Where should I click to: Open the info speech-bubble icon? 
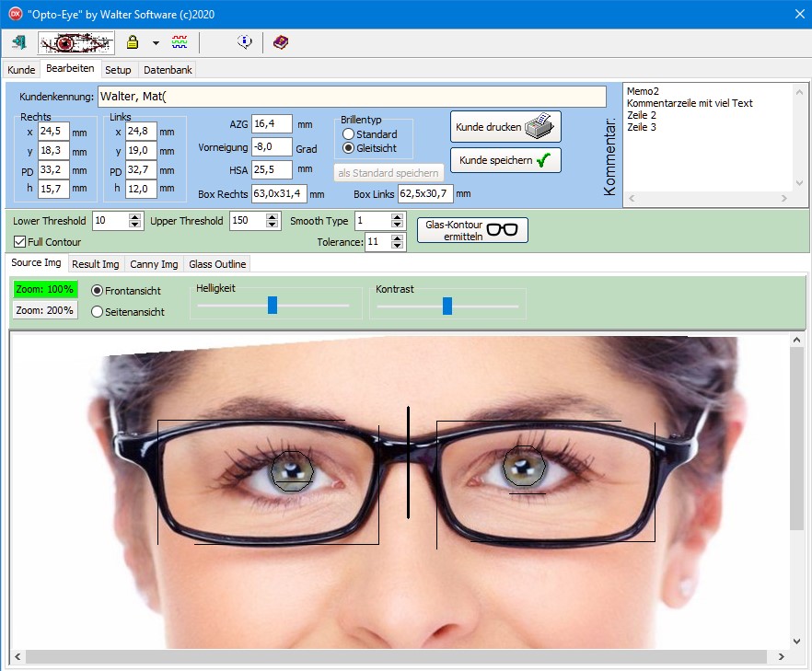pos(245,42)
